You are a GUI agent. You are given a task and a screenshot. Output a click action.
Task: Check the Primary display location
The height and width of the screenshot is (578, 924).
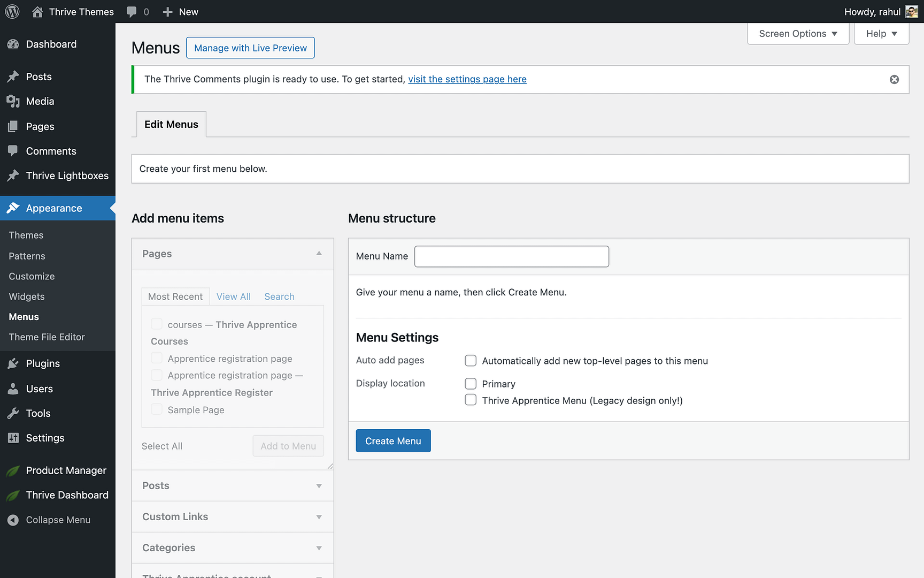coord(471,384)
